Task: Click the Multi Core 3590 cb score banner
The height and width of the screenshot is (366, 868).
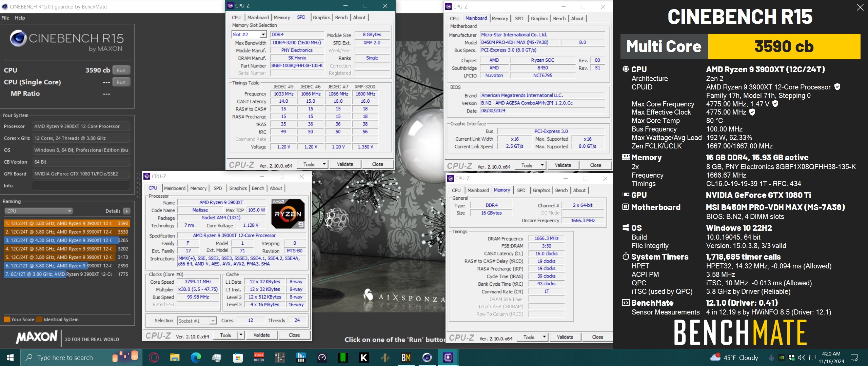Action: (x=741, y=46)
